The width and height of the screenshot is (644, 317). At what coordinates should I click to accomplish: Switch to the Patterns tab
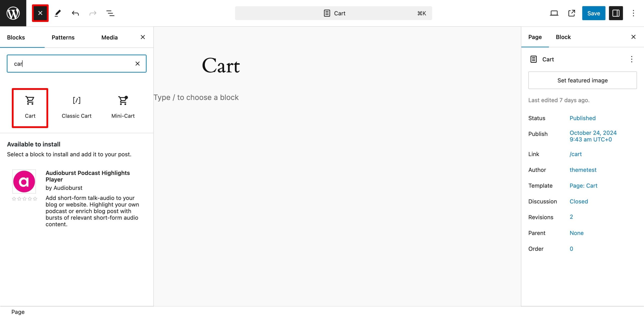click(63, 37)
